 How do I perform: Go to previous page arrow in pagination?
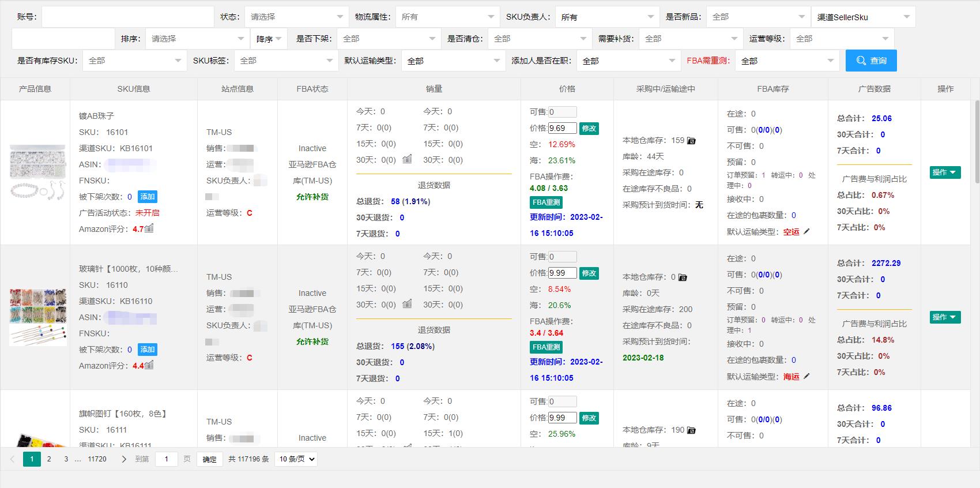click(13, 459)
